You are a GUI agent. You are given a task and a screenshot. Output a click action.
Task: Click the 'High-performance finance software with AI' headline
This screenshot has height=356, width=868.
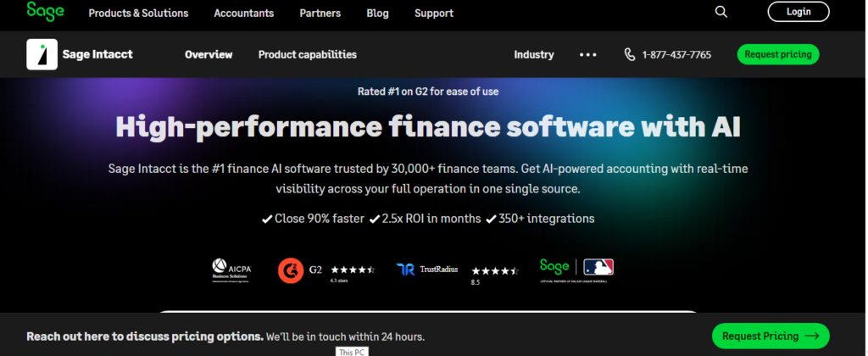point(428,127)
